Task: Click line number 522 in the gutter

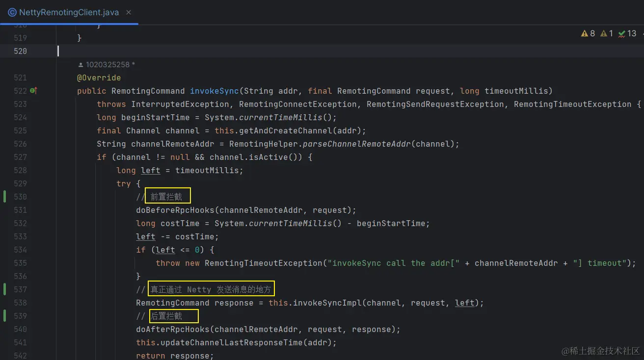Action: click(20, 91)
